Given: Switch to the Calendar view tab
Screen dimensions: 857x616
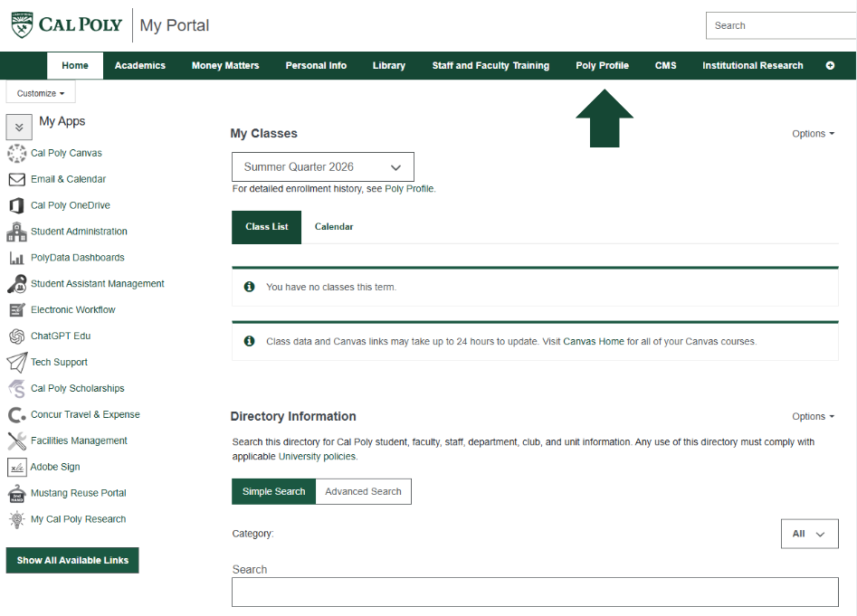Looking at the screenshot, I should [334, 227].
